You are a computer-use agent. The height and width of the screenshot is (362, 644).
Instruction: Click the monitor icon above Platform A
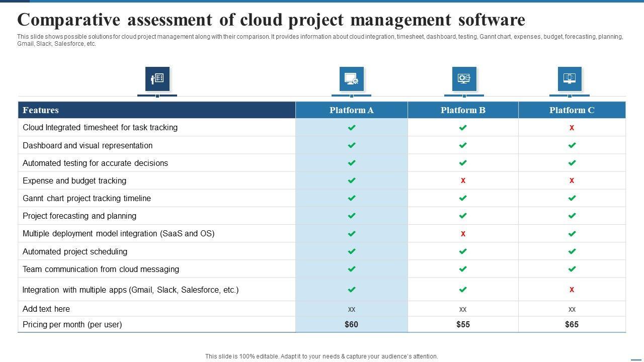pyautogui.click(x=351, y=78)
